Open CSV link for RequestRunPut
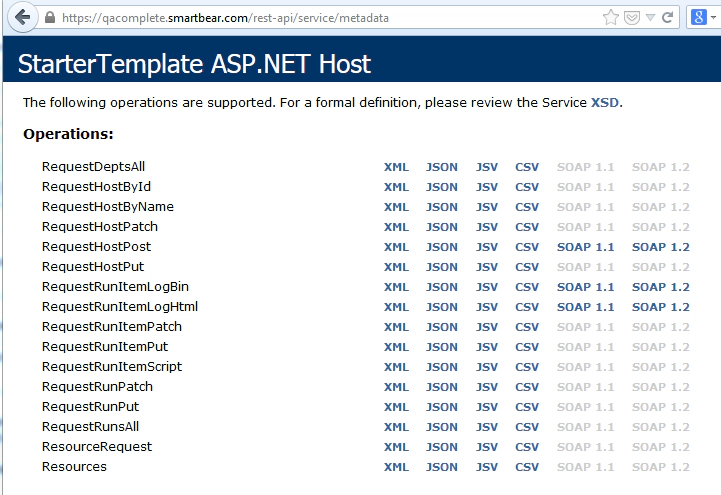The width and height of the screenshot is (721, 495). [x=527, y=407]
